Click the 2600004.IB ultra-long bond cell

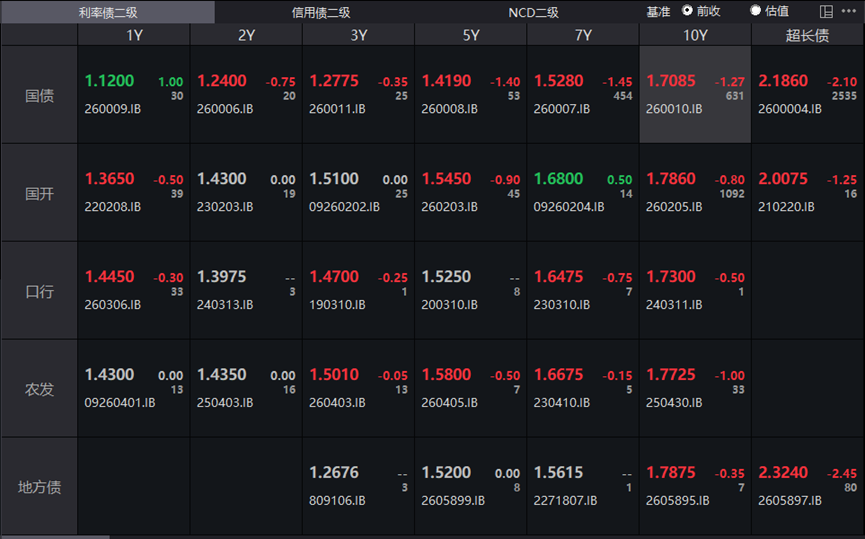808,95
